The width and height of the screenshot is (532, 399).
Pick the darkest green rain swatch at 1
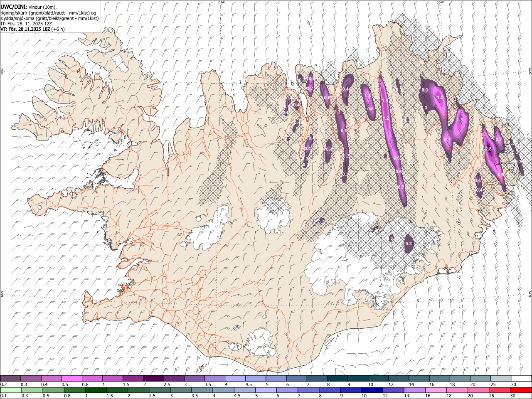click(96, 390)
